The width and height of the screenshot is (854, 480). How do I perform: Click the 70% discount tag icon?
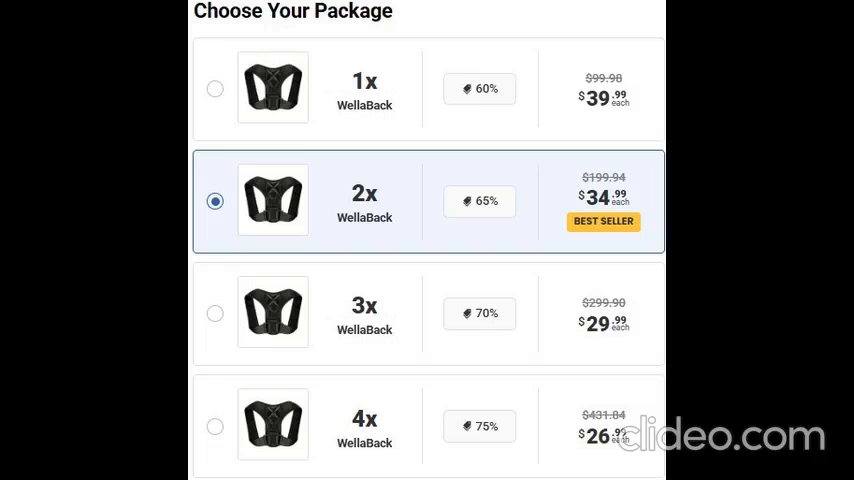pos(467,314)
